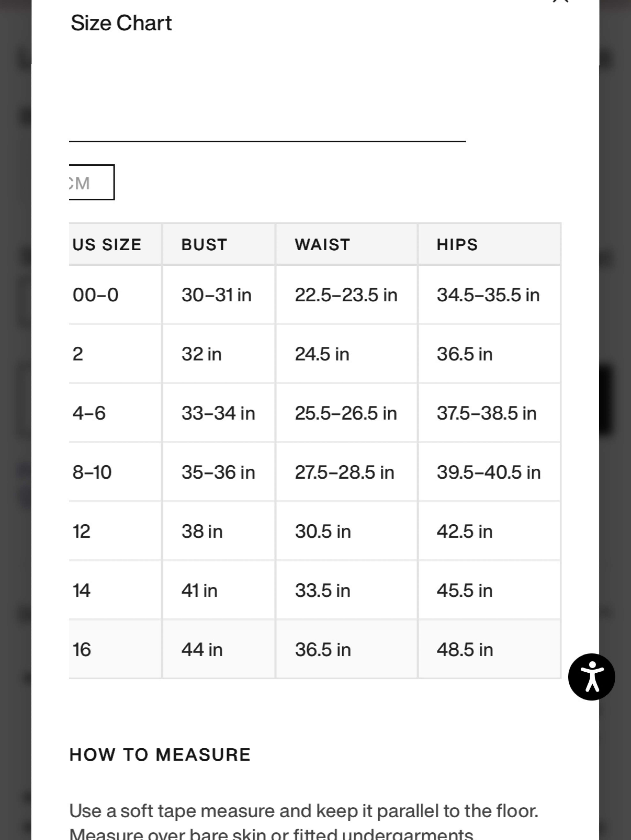Click the HOW TO MEASURE heading
Screen dimensions: 631x840
click(160, 755)
